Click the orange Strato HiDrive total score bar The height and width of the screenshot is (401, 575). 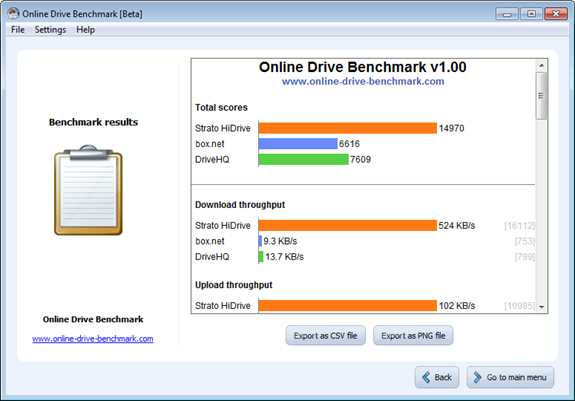[x=348, y=128]
